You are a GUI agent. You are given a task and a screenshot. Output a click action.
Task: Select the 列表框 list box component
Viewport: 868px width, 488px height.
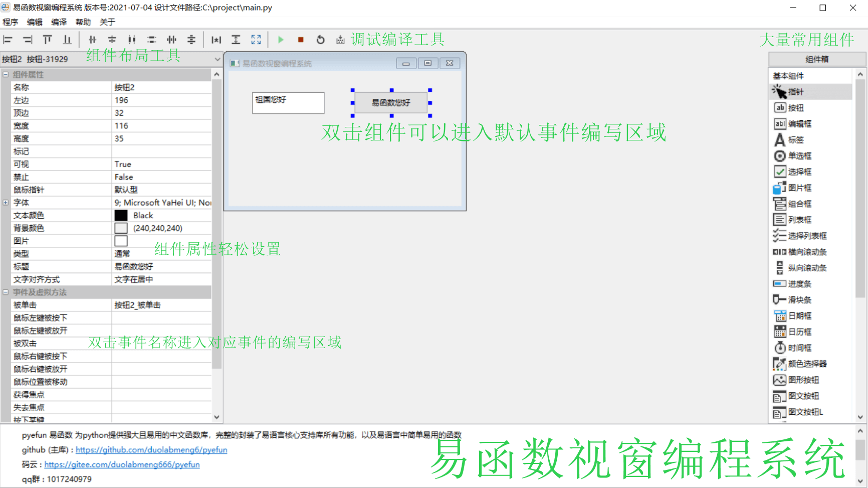(810, 220)
